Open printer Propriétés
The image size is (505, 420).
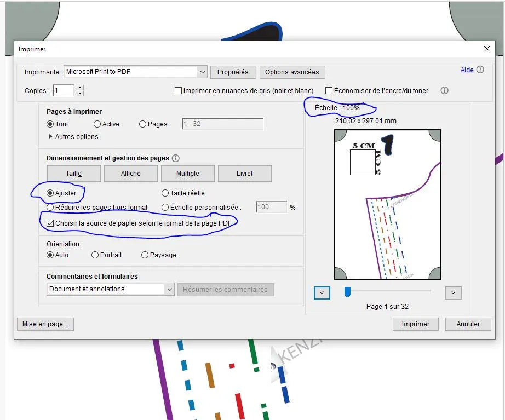[233, 72]
